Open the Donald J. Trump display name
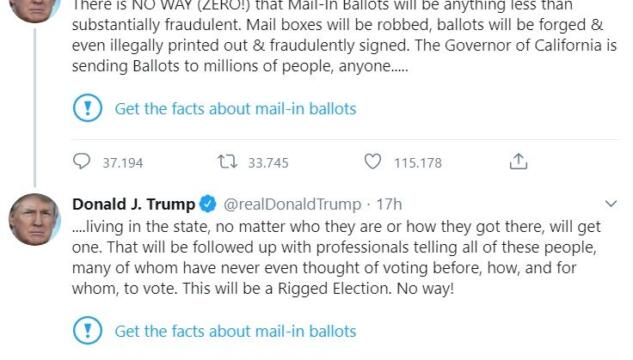 [x=134, y=204]
